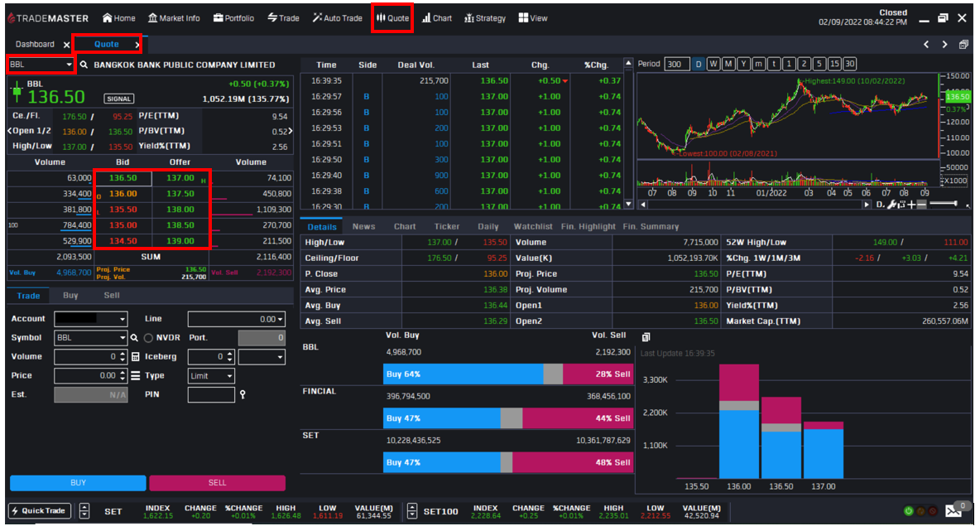Screen dimensions: 980x531
Task: Click the chart 'D.' data icon
Action: click(x=881, y=205)
